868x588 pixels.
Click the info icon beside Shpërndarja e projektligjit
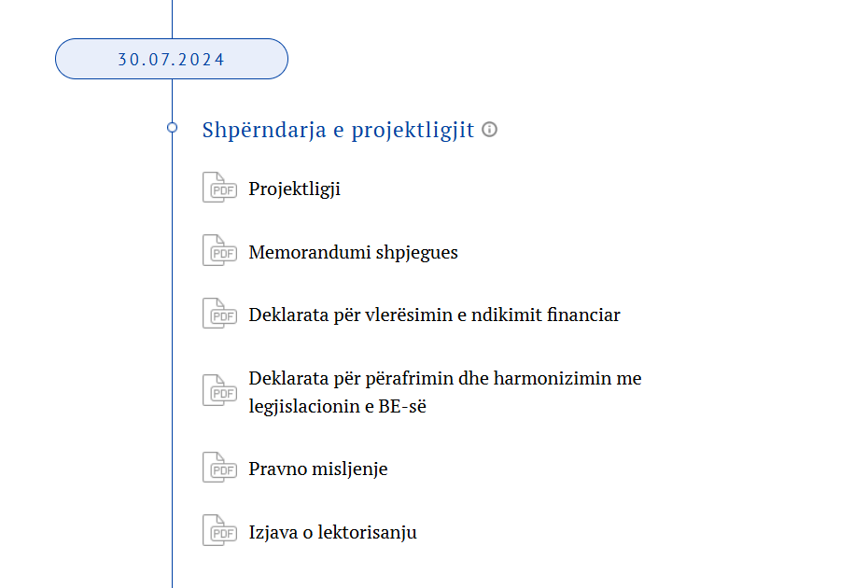coord(489,129)
